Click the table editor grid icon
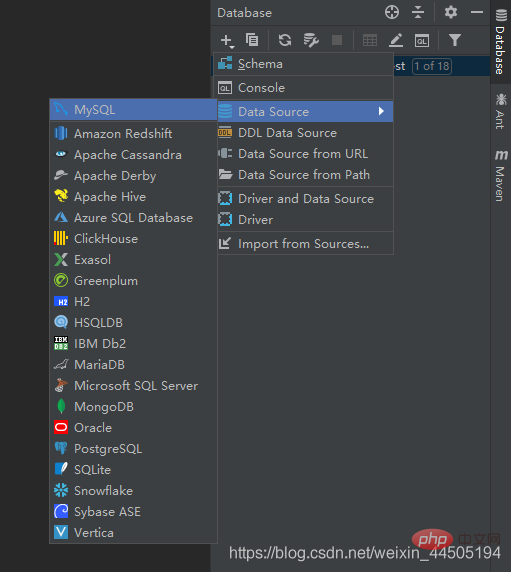The image size is (511, 572). (370, 40)
